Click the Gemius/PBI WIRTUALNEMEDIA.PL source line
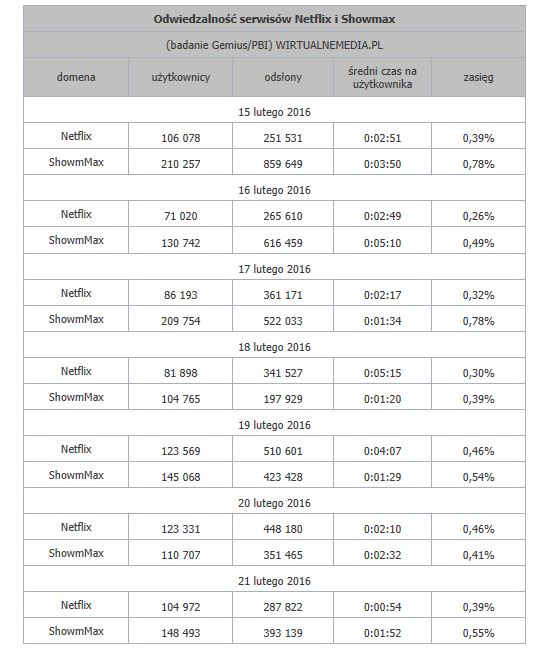Image resolution: width=535 pixels, height=654 pixels. 274,45
